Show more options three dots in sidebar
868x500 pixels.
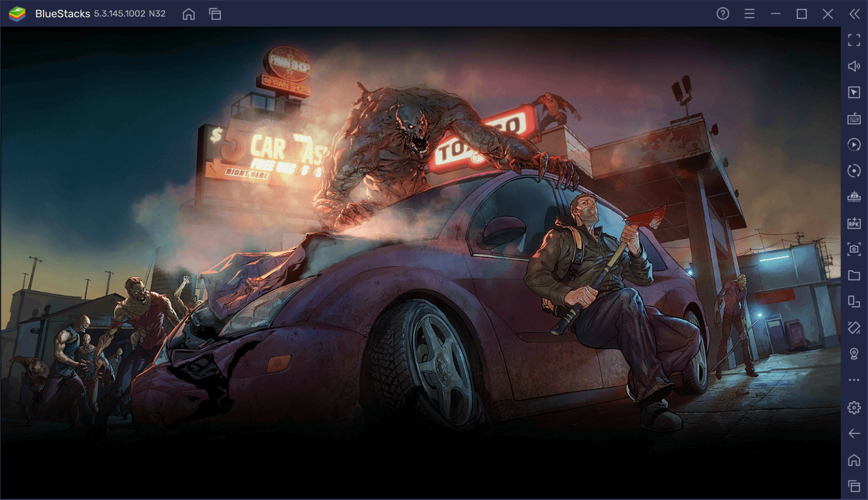click(854, 380)
